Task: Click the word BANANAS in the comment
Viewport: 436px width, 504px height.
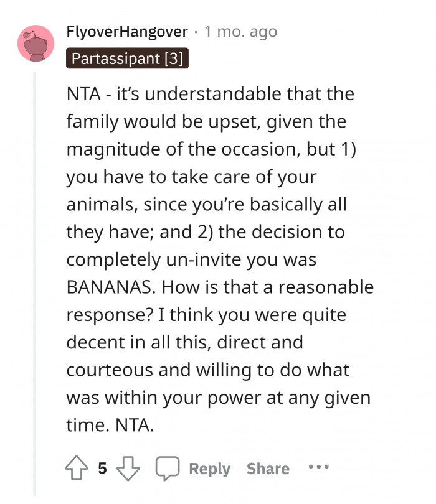Action: (x=119, y=287)
